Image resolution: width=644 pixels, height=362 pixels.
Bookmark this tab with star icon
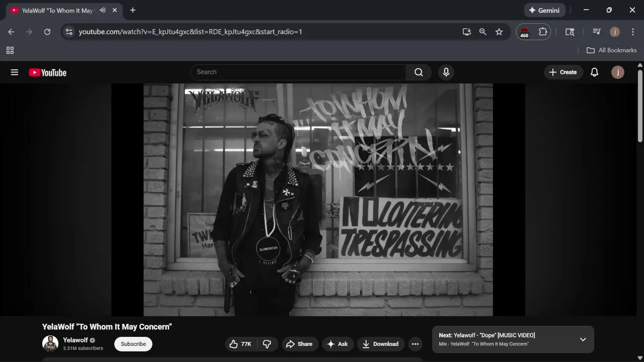[499, 32]
